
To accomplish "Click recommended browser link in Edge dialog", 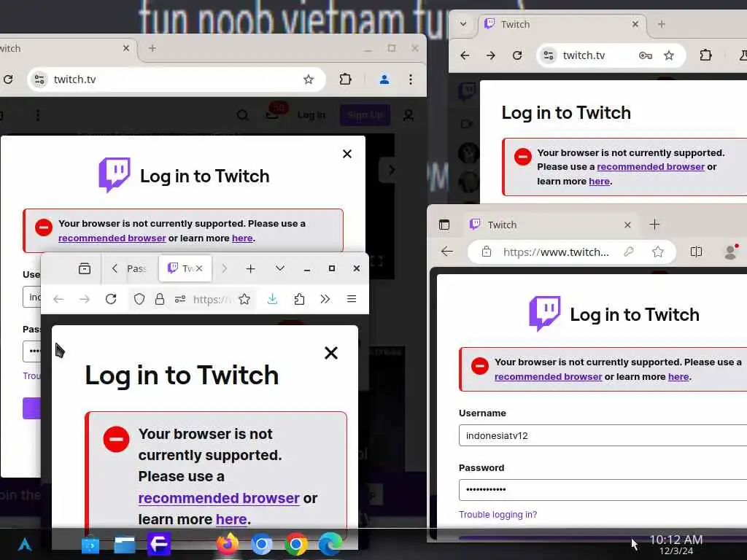I will [x=549, y=376].
